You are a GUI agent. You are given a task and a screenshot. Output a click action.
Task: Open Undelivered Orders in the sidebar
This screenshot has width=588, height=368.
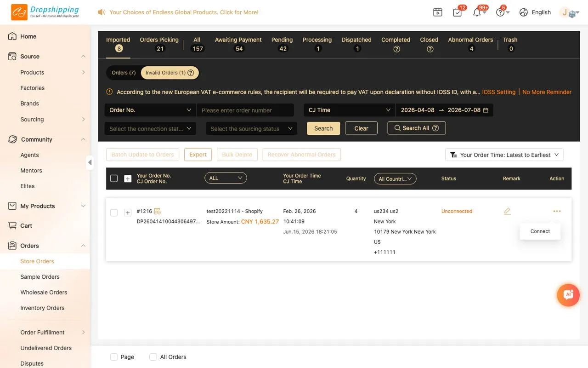point(46,348)
